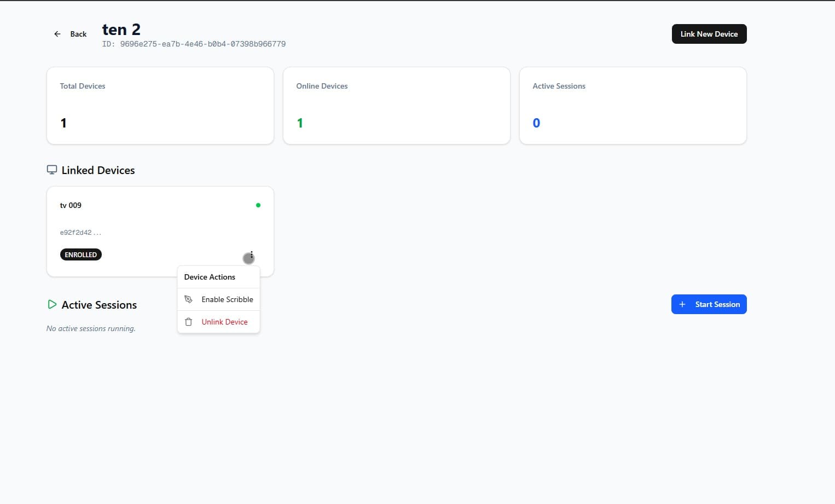Click the green online status dot on tv 009

[x=258, y=205]
